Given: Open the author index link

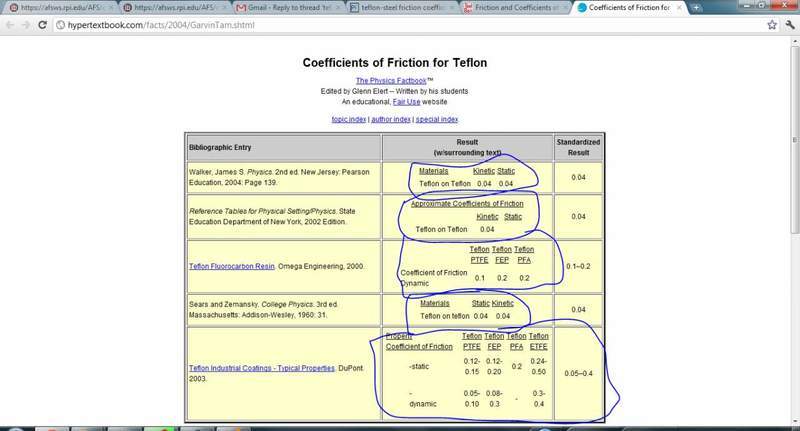Looking at the screenshot, I should point(391,119).
